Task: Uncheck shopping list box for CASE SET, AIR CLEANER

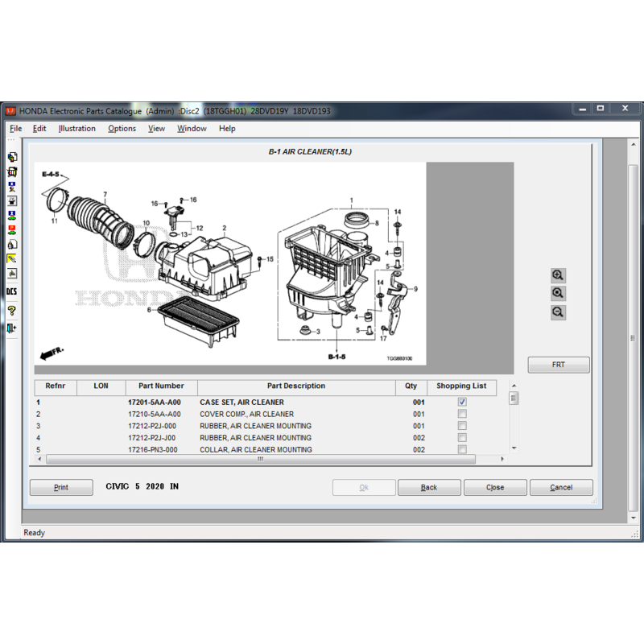Action: (462, 402)
